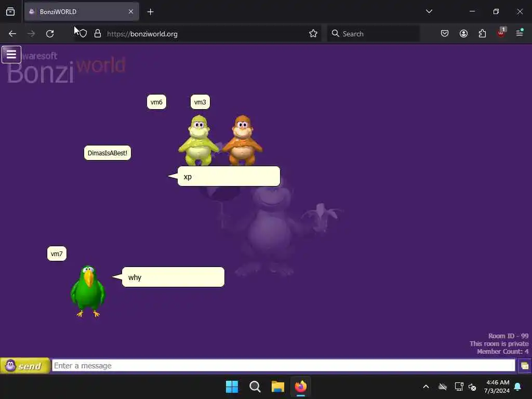Go back with the browser back arrow
532x399 pixels.
[12, 34]
